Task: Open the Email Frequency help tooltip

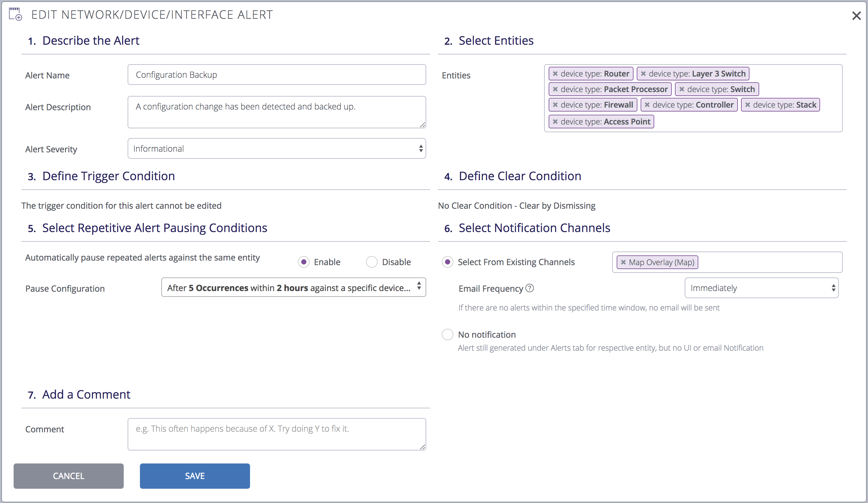Action: [530, 288]
